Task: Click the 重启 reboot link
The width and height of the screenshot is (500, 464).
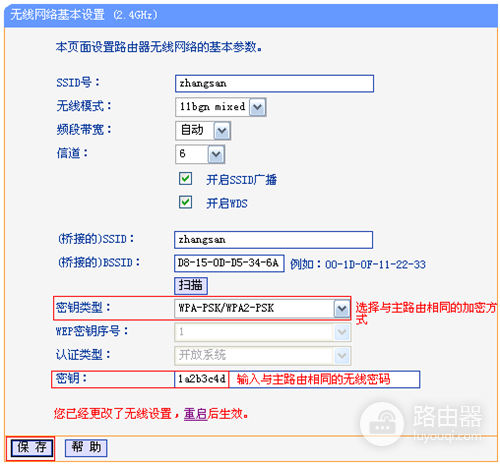Action: click(x=195, y=414)
